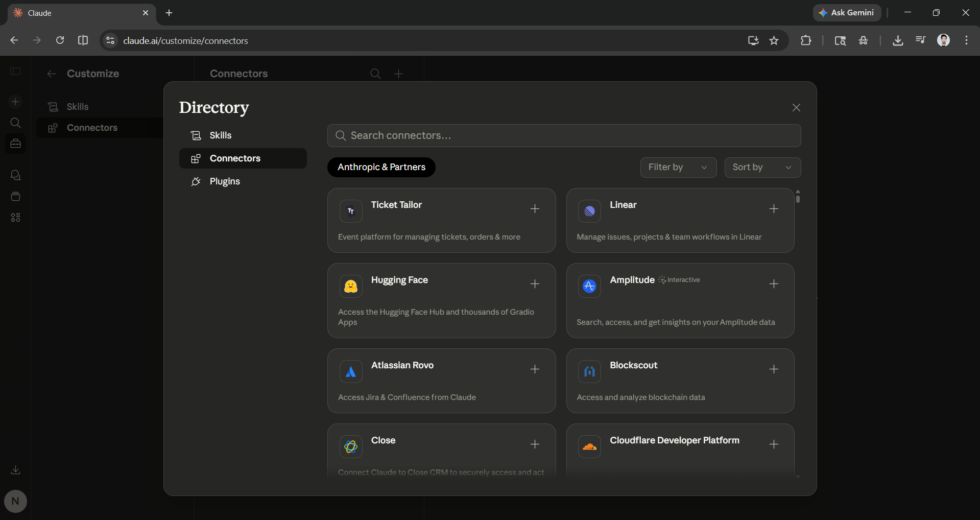Image resolution: width=980 pixels, height=520 pixels.
Task: Click the Atlassian Rovo logo icon
Action: pos(350,371)
